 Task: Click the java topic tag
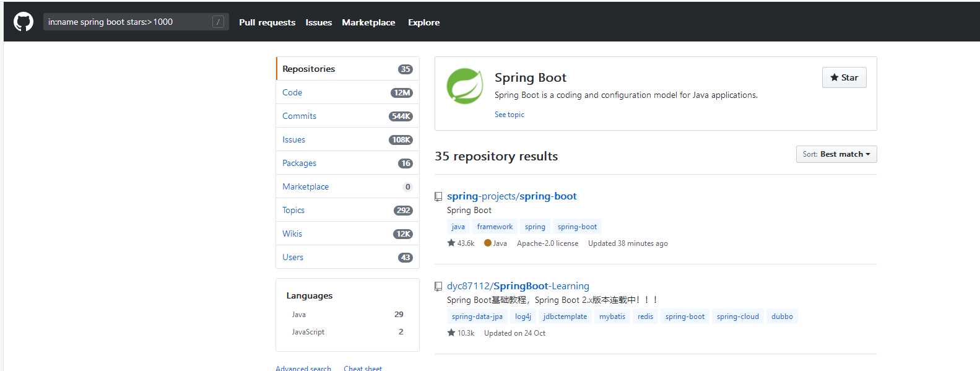tap(458, 227)
